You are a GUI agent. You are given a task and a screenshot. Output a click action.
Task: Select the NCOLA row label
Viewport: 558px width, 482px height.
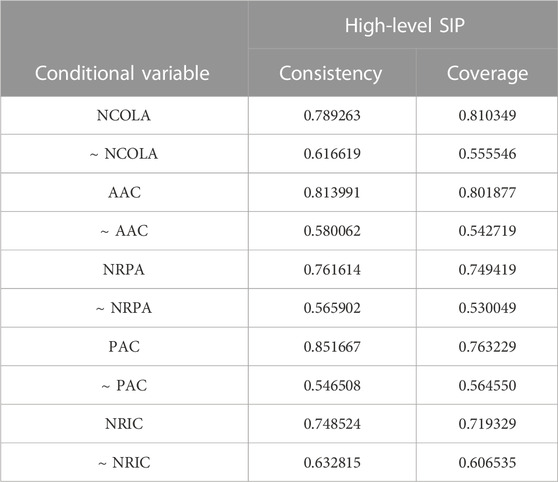123,115
